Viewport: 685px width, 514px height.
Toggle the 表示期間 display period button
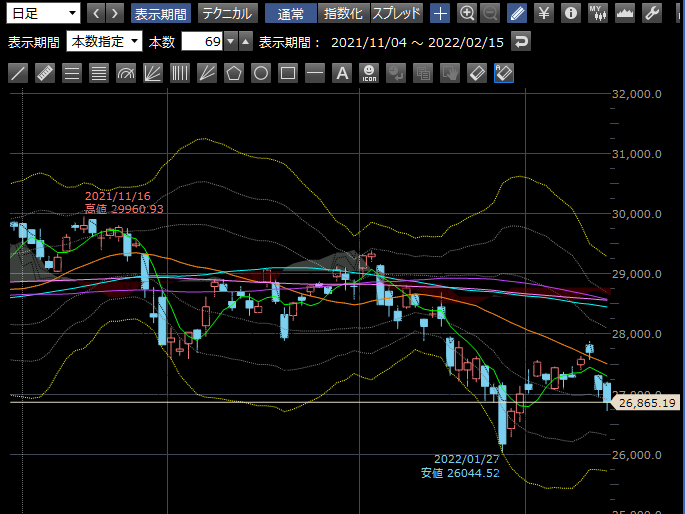click(x=160, y=14)
